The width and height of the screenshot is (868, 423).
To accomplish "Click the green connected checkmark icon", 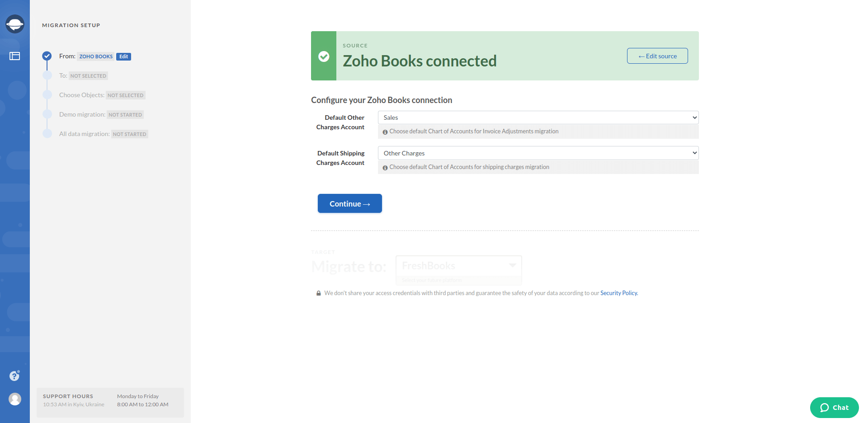I will click(x=324, y=56).
